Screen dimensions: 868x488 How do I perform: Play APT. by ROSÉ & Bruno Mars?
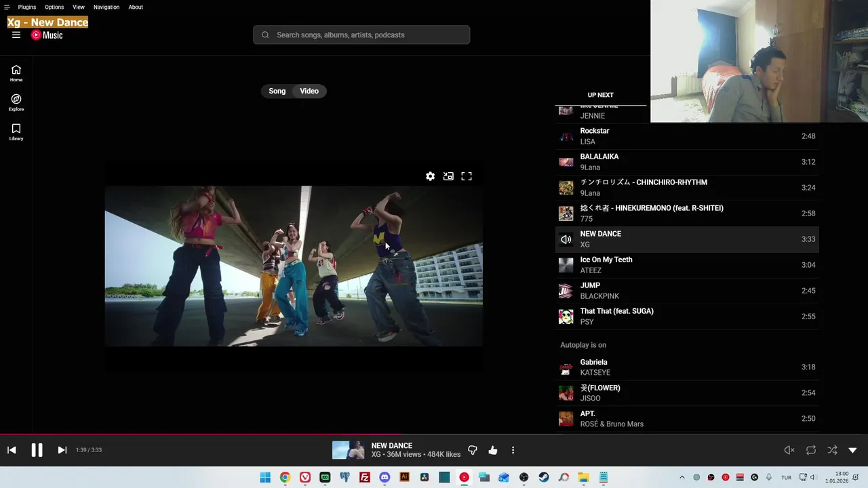click(x=687, y=419)
